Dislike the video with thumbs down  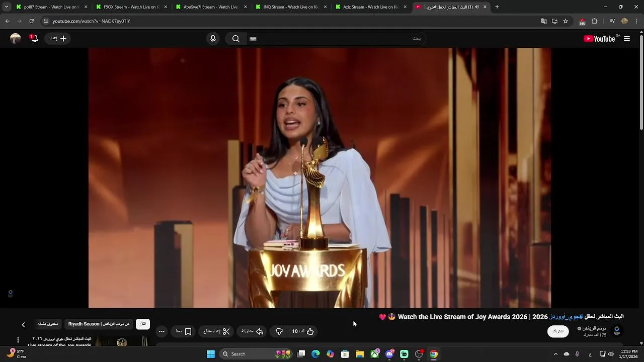click(x=279, y=331)
